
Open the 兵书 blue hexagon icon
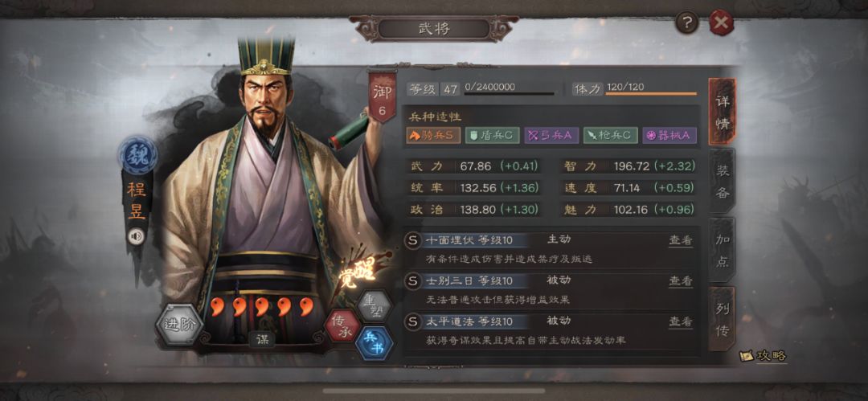(x=375, y=344)
